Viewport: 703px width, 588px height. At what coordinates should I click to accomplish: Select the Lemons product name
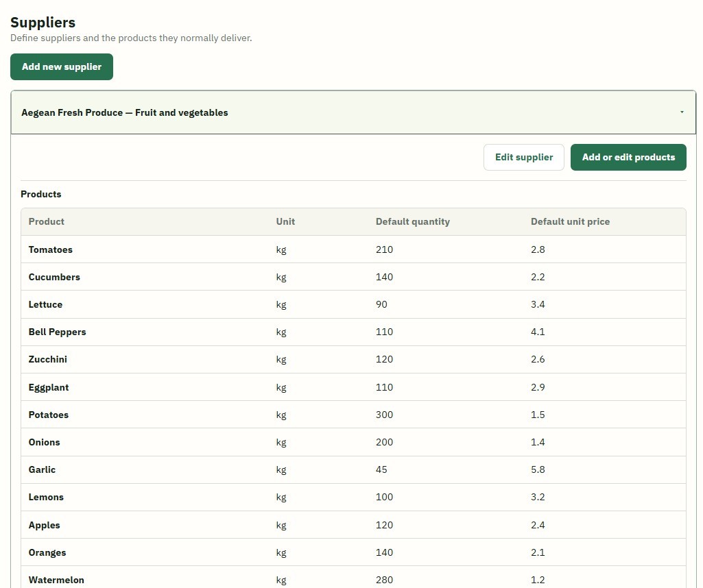46,497
